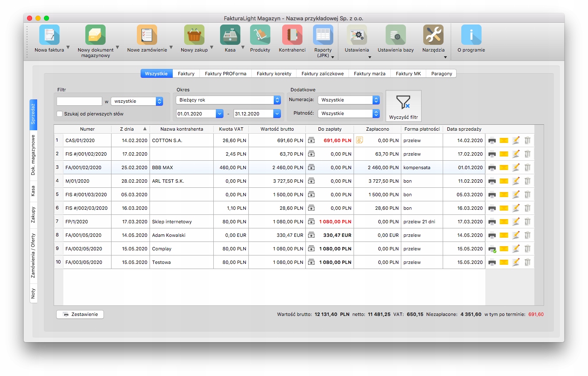Email invoice FP/1/2020 using envelope icon
This screenshot has height=376, width=588.
click(504, 222)
